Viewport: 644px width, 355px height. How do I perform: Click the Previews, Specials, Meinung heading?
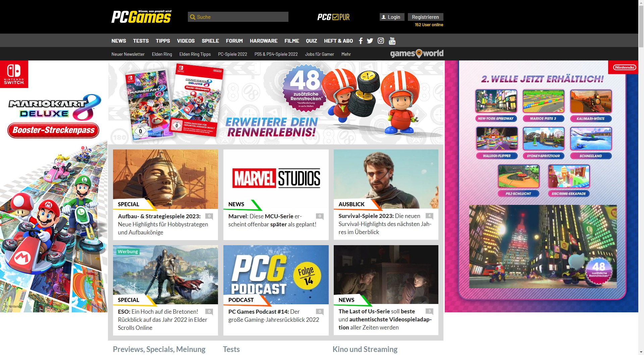tap(159, 349)
